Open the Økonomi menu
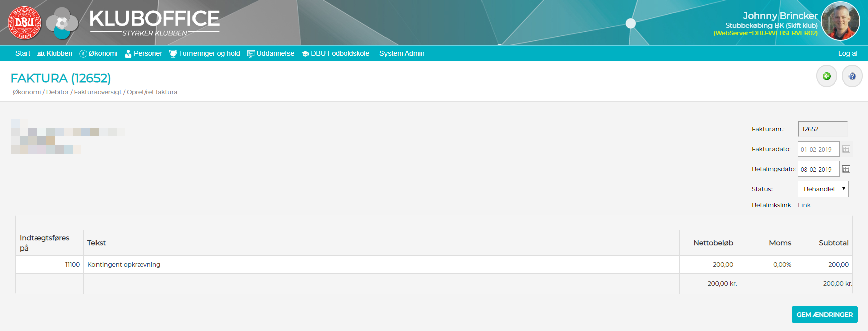This screenshot has width=868, height=331. coord(99,53)
